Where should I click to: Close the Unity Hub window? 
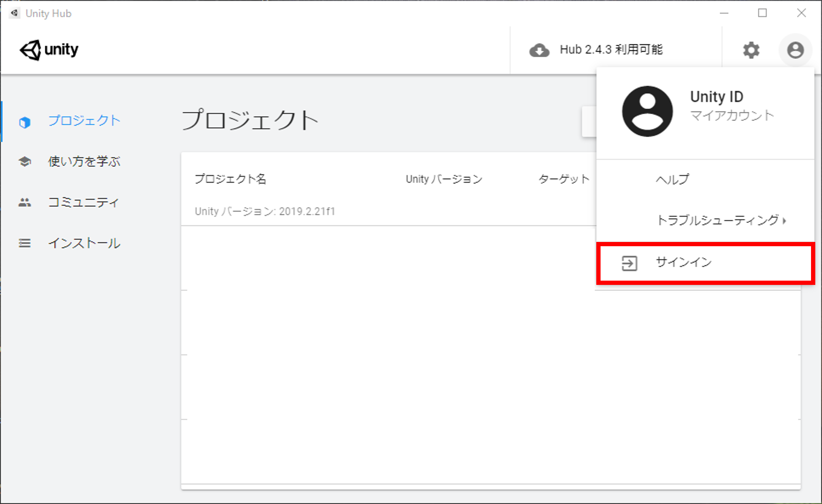(801, 13)
